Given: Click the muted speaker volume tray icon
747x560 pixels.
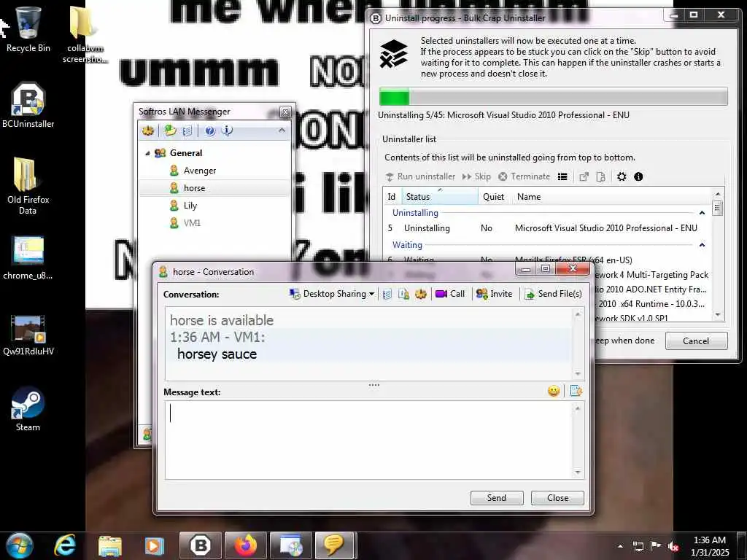Looking at the screenshot, I should (x=673, y=547).
